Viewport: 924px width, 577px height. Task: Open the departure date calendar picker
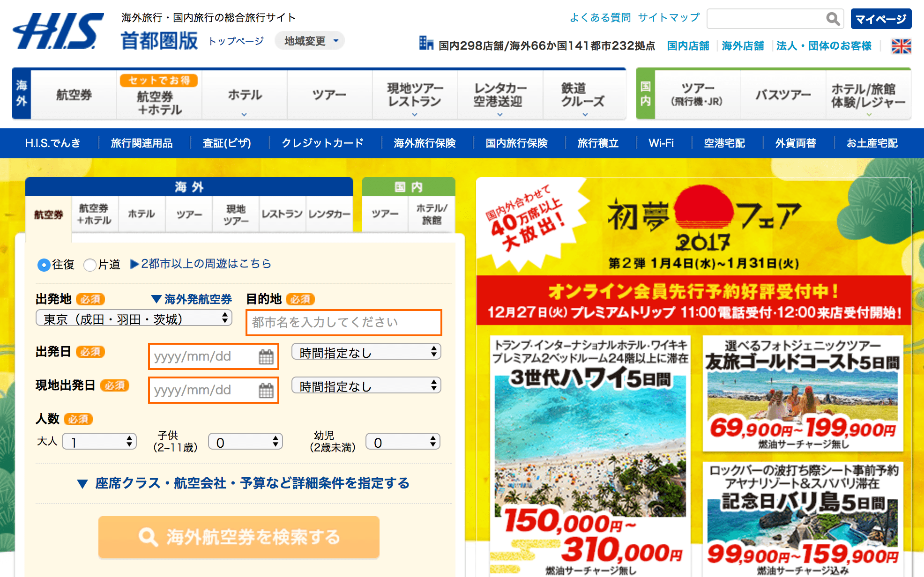(266, 357)
